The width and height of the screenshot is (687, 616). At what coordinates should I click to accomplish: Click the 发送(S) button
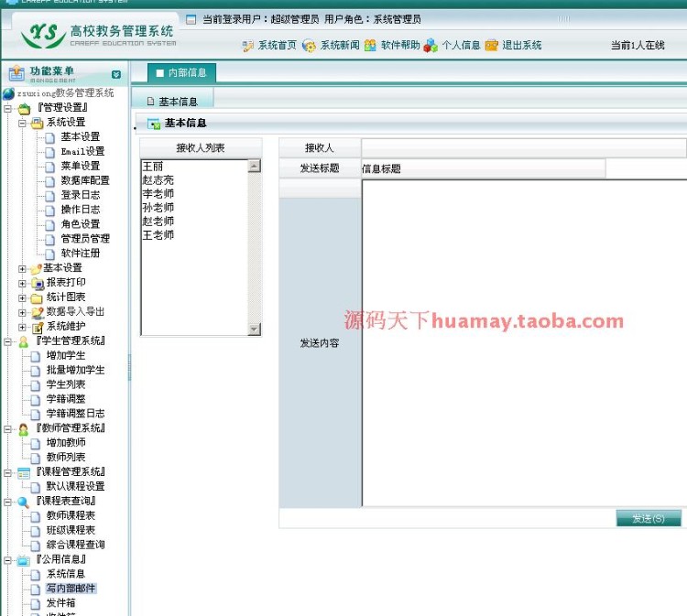point(649,518)
